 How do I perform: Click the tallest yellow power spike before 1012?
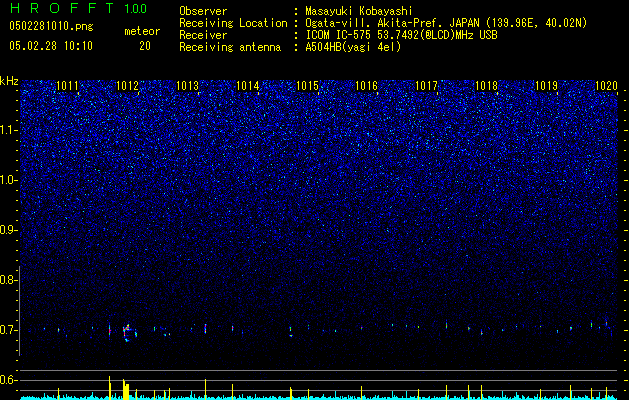click(110, 388)
